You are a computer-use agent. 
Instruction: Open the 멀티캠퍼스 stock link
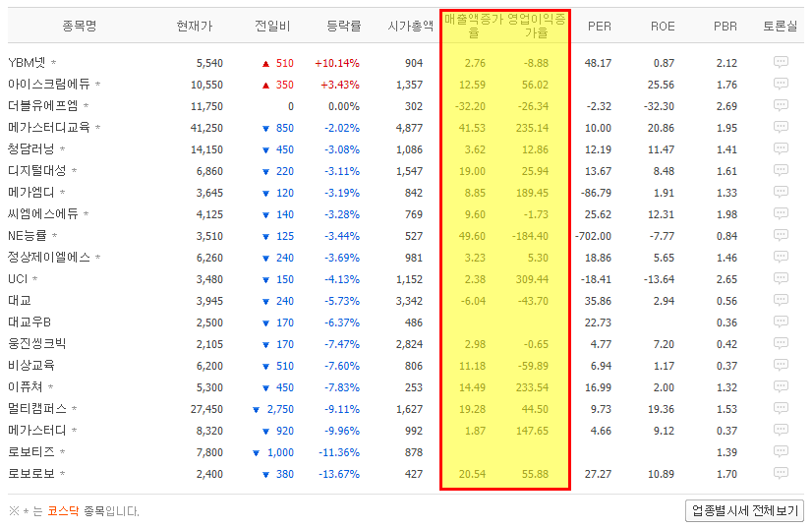pos(36,409)
